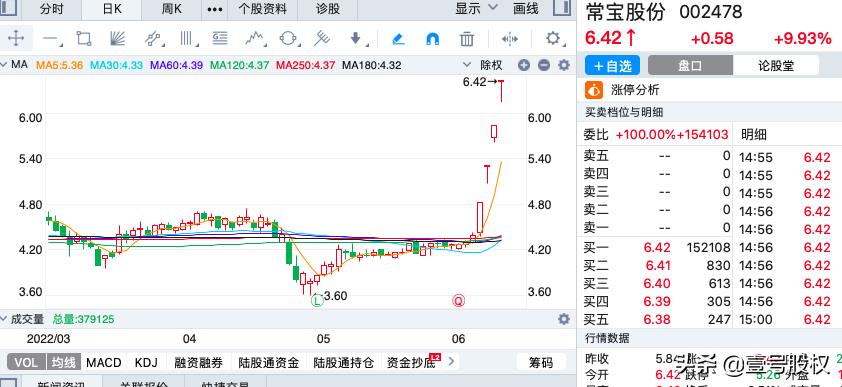Select the crosshair move cursor tool

(x=16, y=39)
